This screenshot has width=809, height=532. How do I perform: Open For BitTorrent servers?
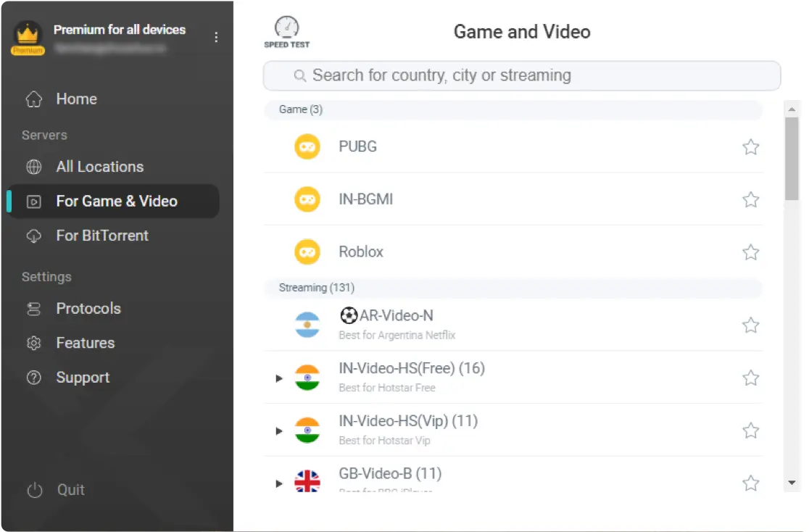pyautogui.click(x=113, y=236)
